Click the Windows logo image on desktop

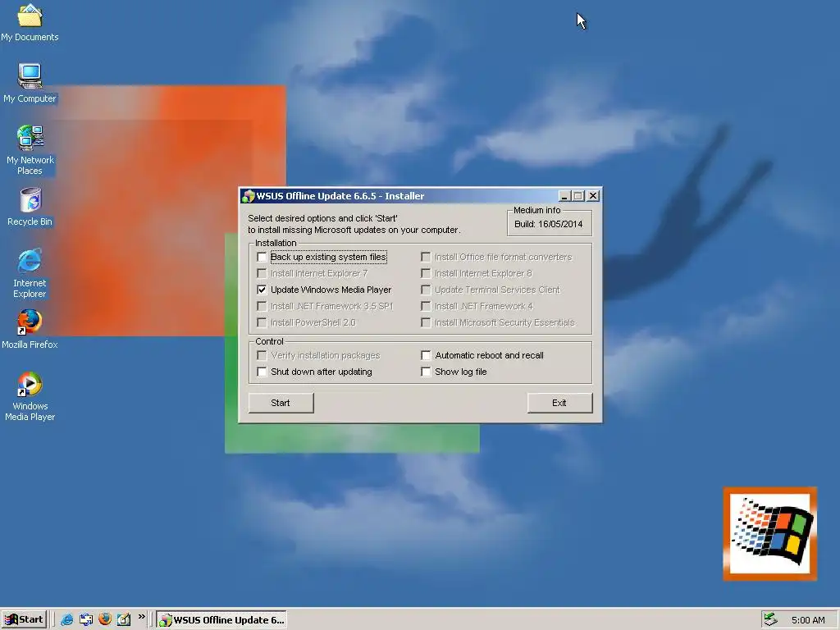pos(769,533)
